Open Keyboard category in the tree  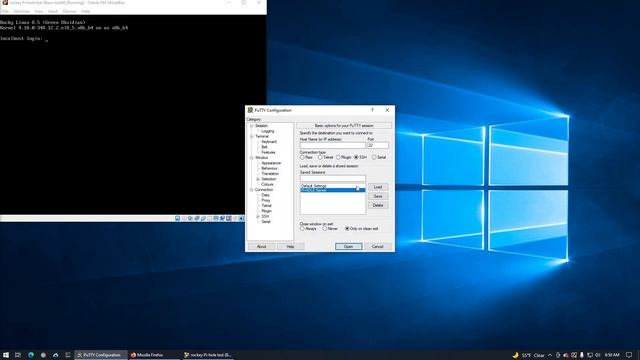pyautogui.click(x=269, y=142)
